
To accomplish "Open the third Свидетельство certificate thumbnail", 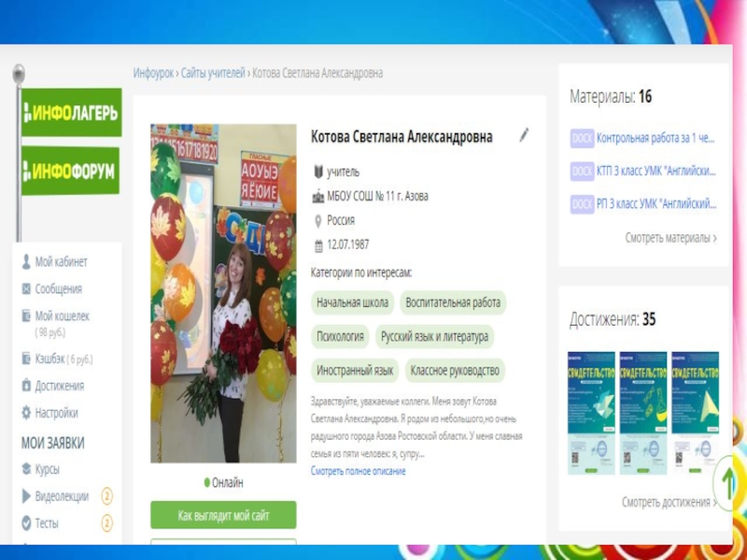I will tap(695, 413).
